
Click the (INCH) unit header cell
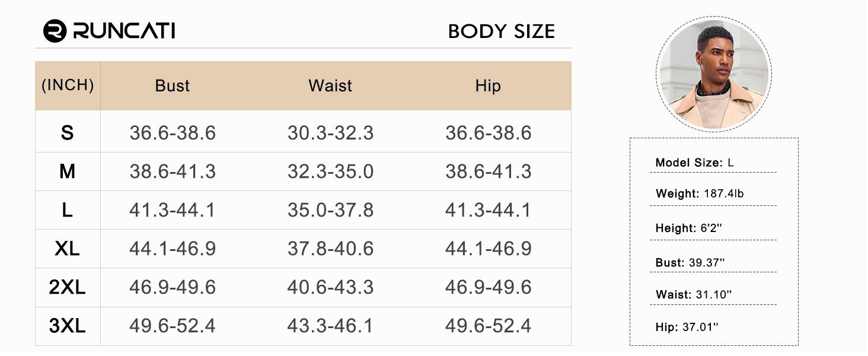[68, 85]
